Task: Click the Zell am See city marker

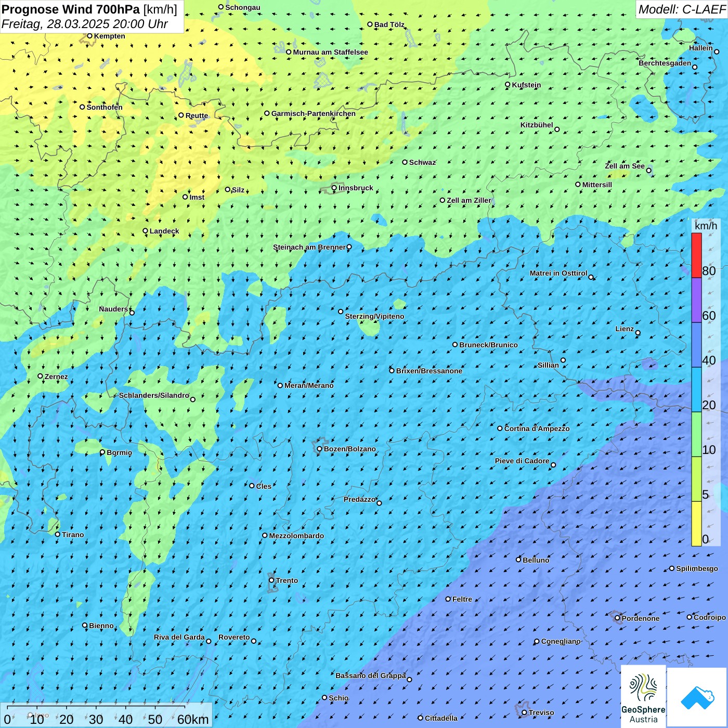Action: [x=649, y=171]
